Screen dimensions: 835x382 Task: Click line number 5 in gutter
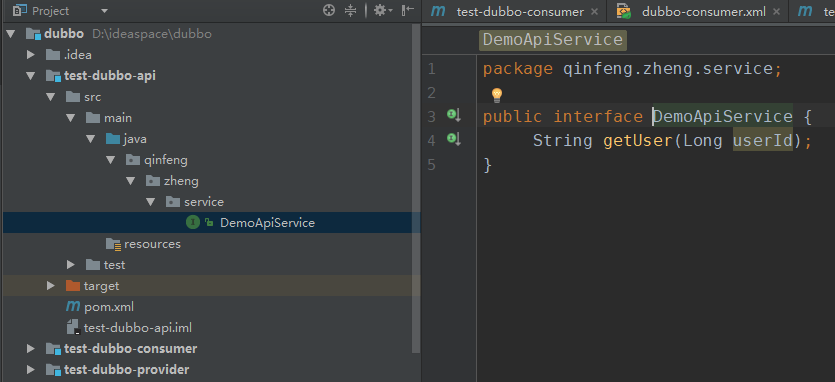(431, 165)
